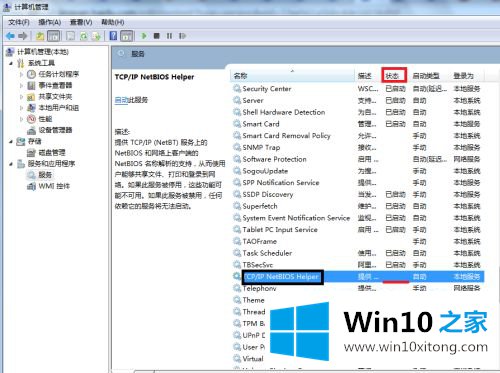500x373 pixels.
Task: Expand the 共享文件夹 tree node
Action: coord(21,97)
